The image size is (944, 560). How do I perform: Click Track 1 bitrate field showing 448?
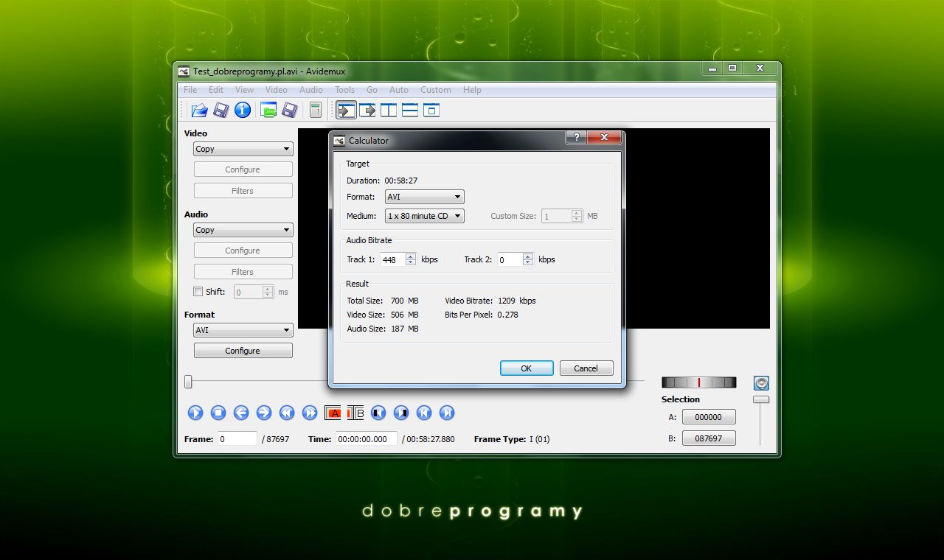[392, 259]
